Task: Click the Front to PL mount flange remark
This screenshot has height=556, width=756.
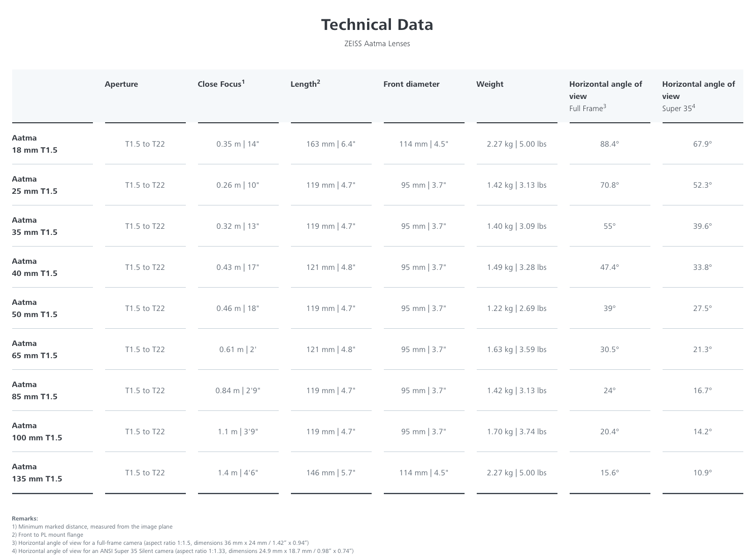Action: click(48, 535)
